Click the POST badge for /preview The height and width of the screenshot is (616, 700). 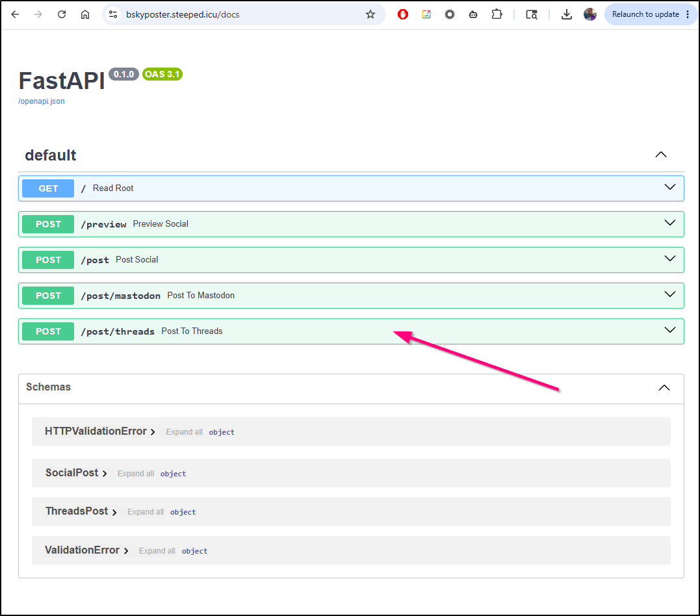48,224
